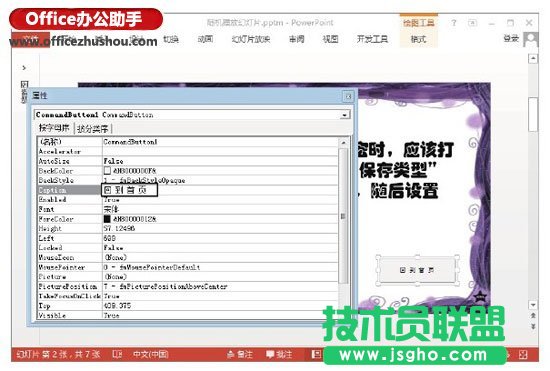The width and height of the screenshot is (550, 371).
Task: Open ribbon display options icon
Action: [472, 23]
